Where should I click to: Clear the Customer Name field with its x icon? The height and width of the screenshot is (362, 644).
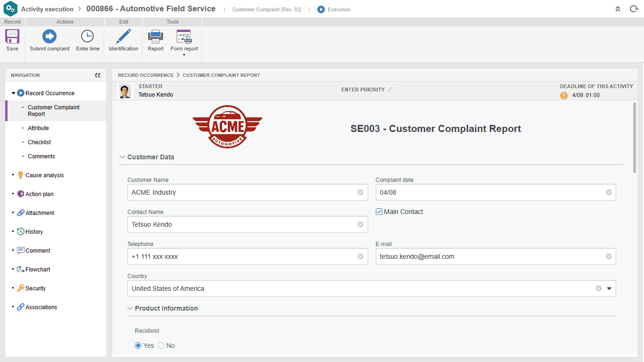360,192
